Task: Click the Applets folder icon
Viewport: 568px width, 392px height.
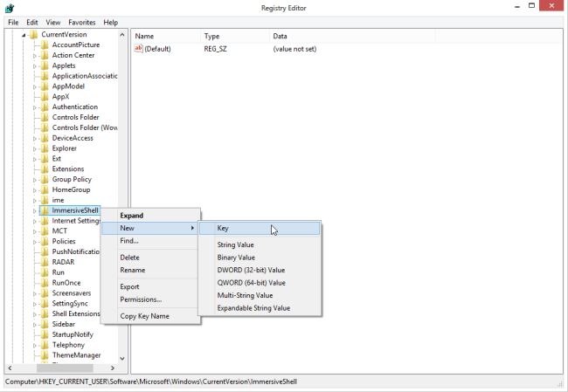Action: [45, 65]
